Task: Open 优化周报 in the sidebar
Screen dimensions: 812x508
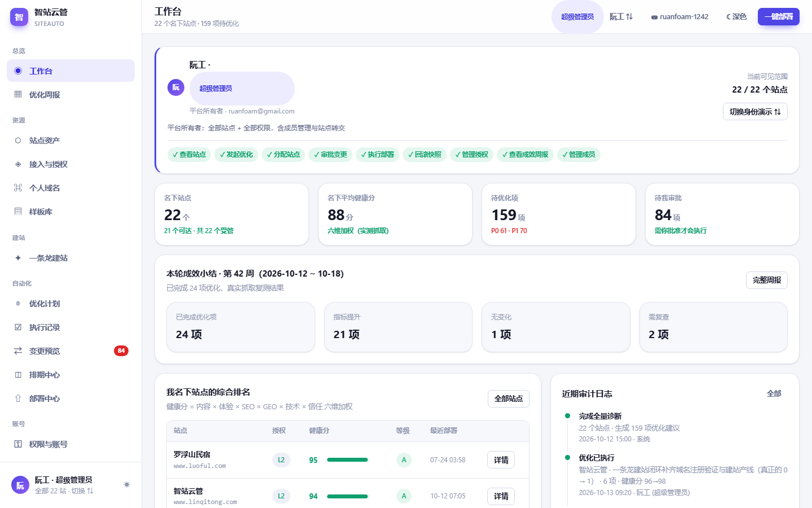Action: coord(70,95)
